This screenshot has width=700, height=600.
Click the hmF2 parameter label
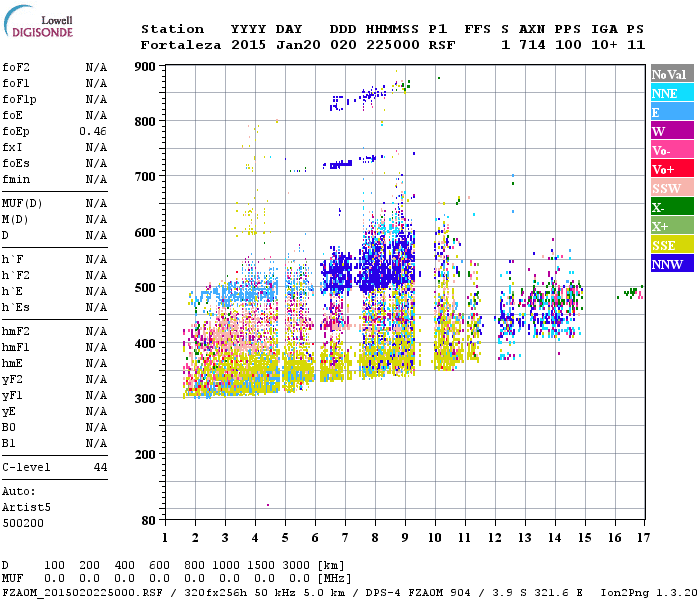[x=16, y=331]
